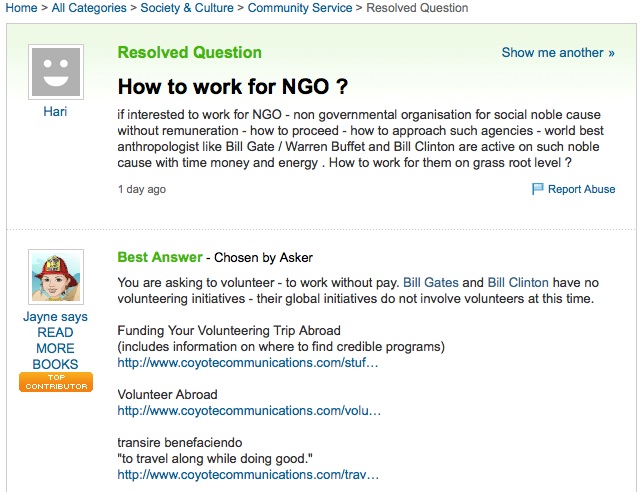Open coyotecommunications trav… link

coord(248,474)
